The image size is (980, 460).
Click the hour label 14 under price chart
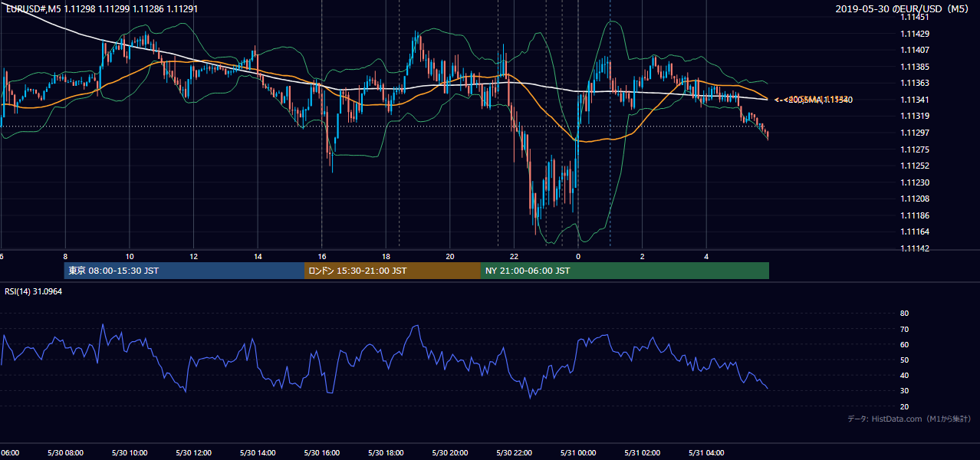tap(258, 257)
